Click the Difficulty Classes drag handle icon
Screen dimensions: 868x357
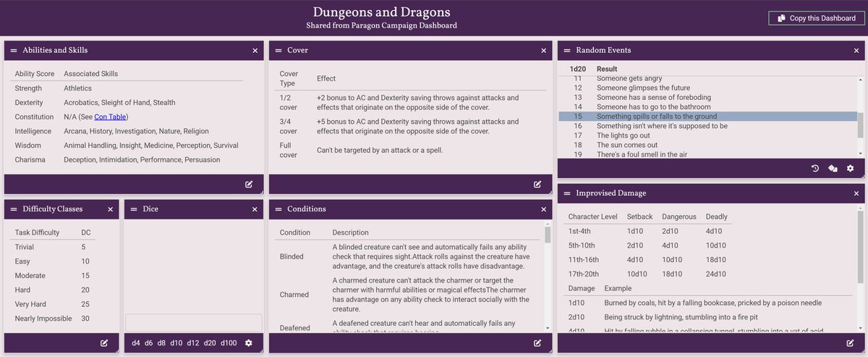tap(14, 209)
